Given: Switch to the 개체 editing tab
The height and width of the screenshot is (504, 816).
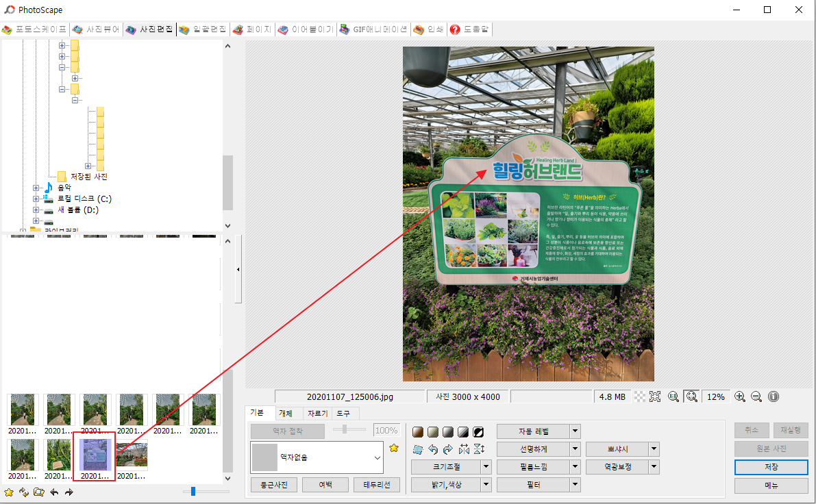Looking at the screenshot, I should pyautogui.click(x=286, y=414).
